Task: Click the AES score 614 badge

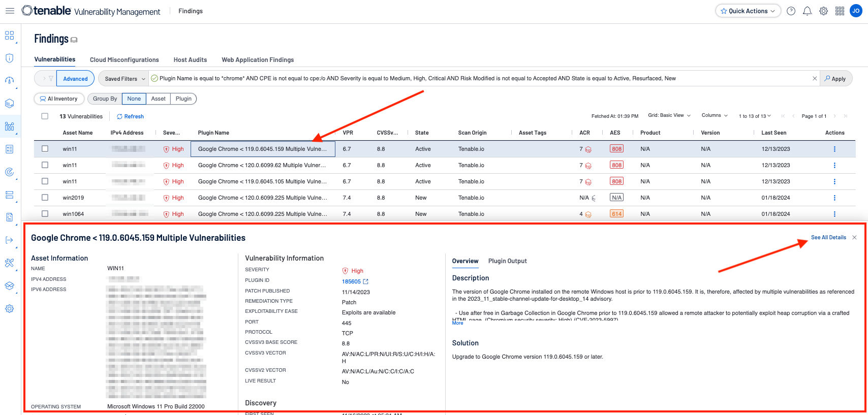Action: 616,214
